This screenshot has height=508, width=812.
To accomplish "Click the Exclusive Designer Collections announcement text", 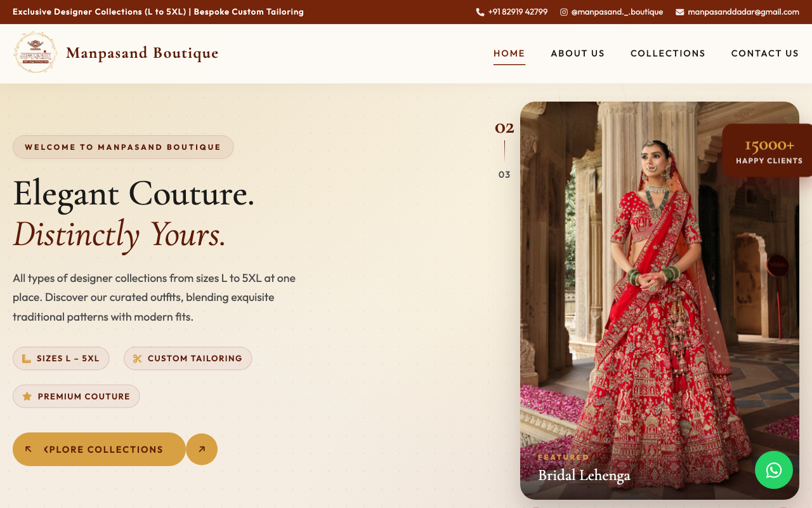I will [158, 12].
